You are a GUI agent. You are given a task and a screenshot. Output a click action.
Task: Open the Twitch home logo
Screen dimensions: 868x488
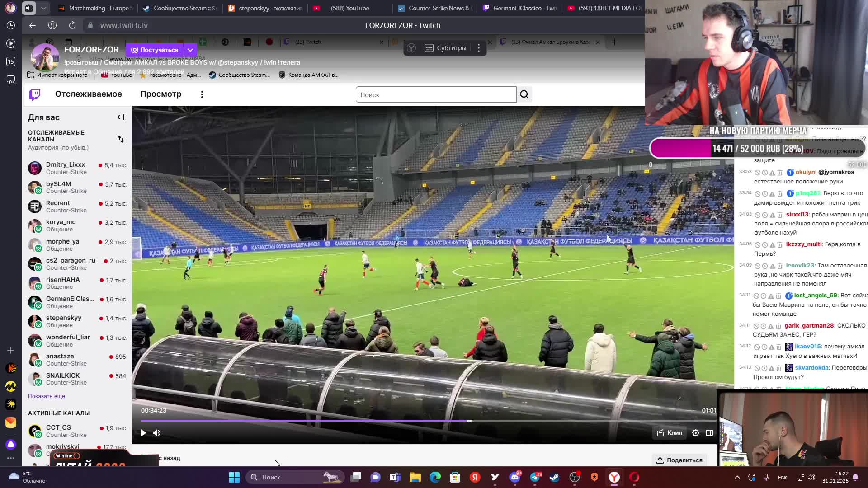tap(35, 94)
